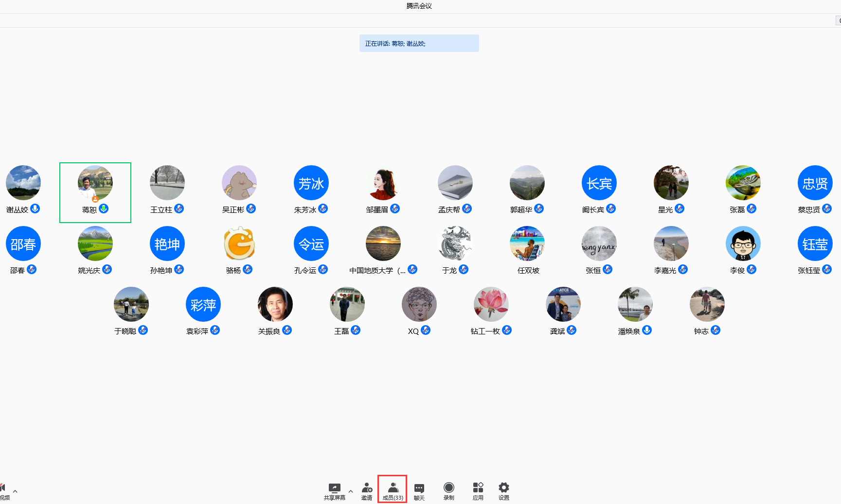Viewport: 841px width, 504px height.
Task: Toggle muted mic icon beside 潘焕泉
Action: [646, 330]
